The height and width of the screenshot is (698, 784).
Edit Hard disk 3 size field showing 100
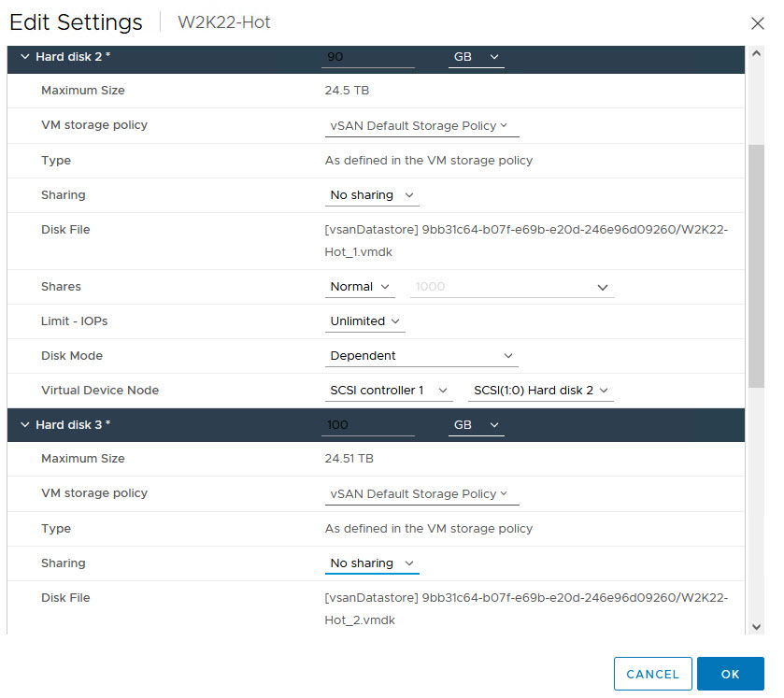[368, 425]
